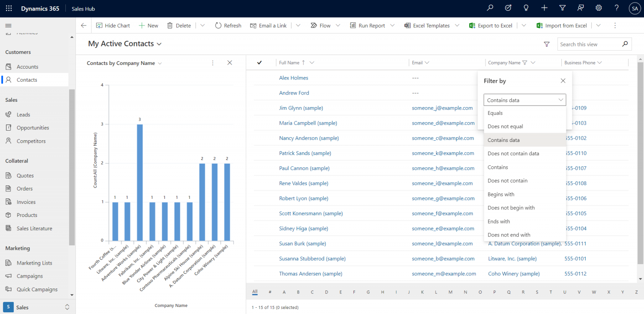Open the task flow checkmark-circle icon
The image size is (644, 314).
(508, 8)
